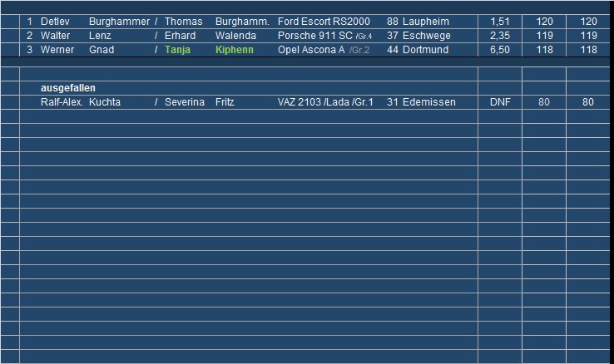
Task: Select driver Ralf-Alex. Kuchta
Action: [x=81, y=102]
